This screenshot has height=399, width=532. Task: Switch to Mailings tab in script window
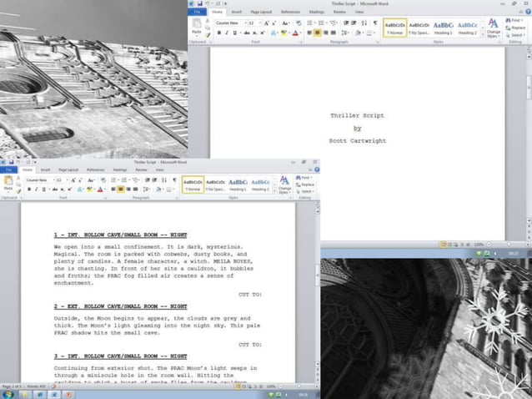click(x=120, y=169)
